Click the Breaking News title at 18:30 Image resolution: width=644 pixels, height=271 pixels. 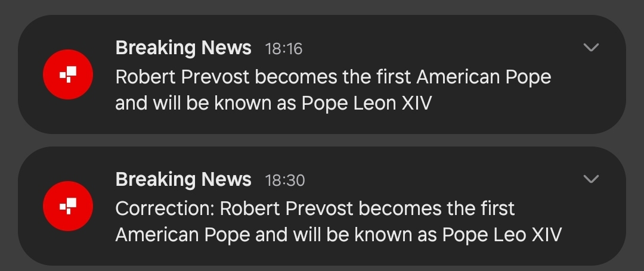[183, 179]
